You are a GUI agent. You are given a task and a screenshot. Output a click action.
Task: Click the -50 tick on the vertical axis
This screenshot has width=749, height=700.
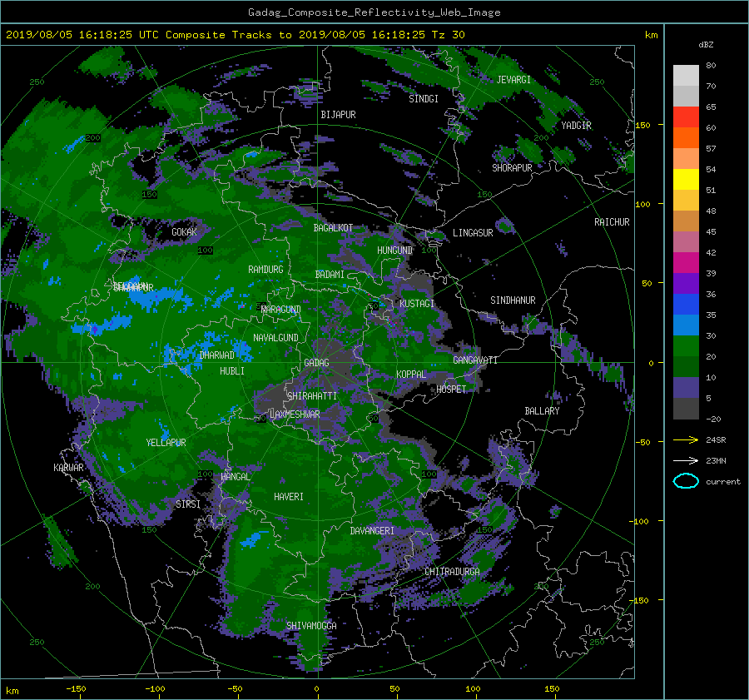(643, 442)
